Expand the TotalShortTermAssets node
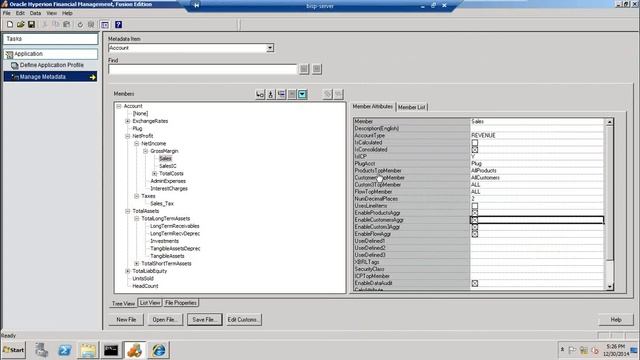This screenshot has width=640, height=360. click(137, 264)
